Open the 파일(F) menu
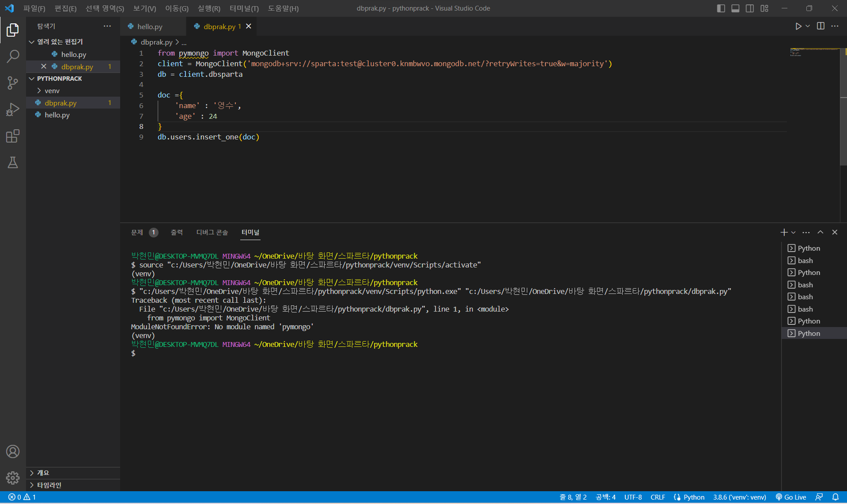 tap(34, 8)
